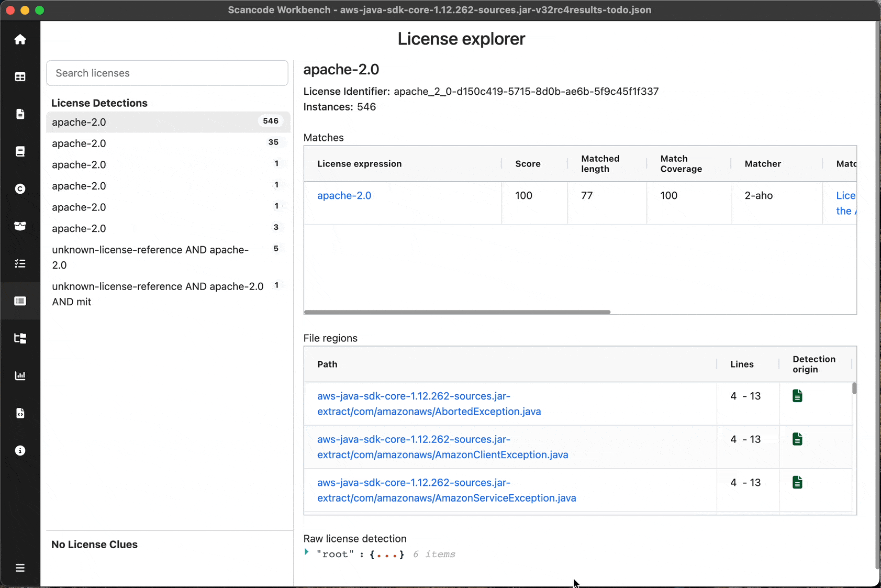Sort by Detection origin column header
881x588 pixels.
pyautogui.click(x=814, y=364)
